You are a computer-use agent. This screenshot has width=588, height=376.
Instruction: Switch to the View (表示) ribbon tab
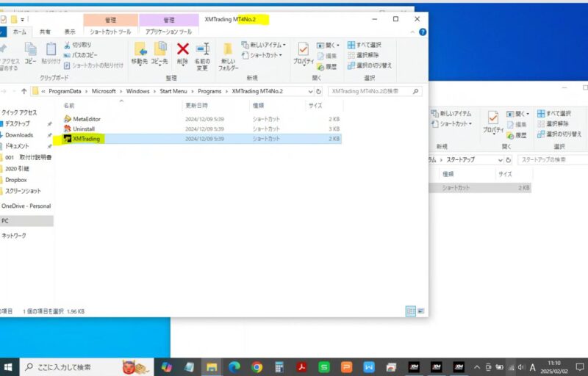pyautogui.click(x=70, y=32)
